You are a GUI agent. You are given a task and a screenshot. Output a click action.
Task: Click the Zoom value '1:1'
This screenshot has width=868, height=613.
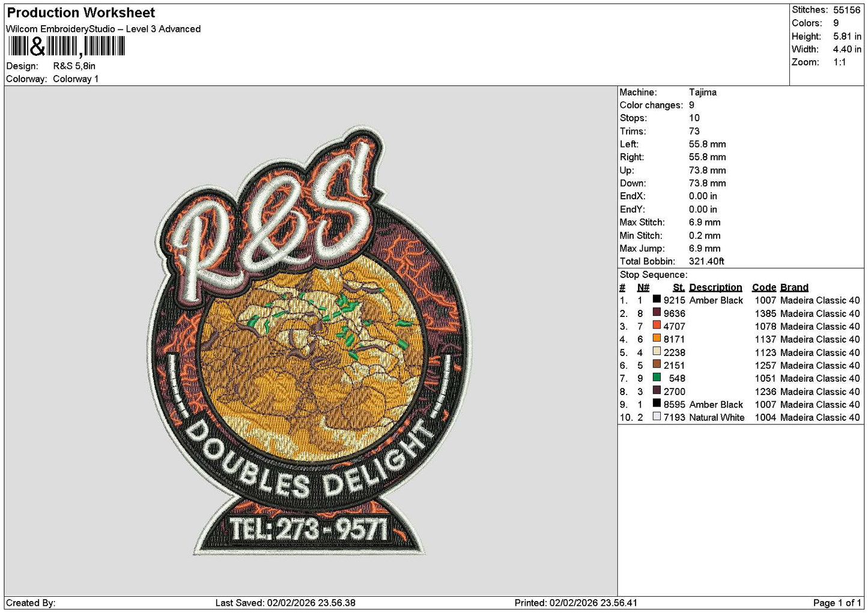pyautogui.click(x=839, y=62)
